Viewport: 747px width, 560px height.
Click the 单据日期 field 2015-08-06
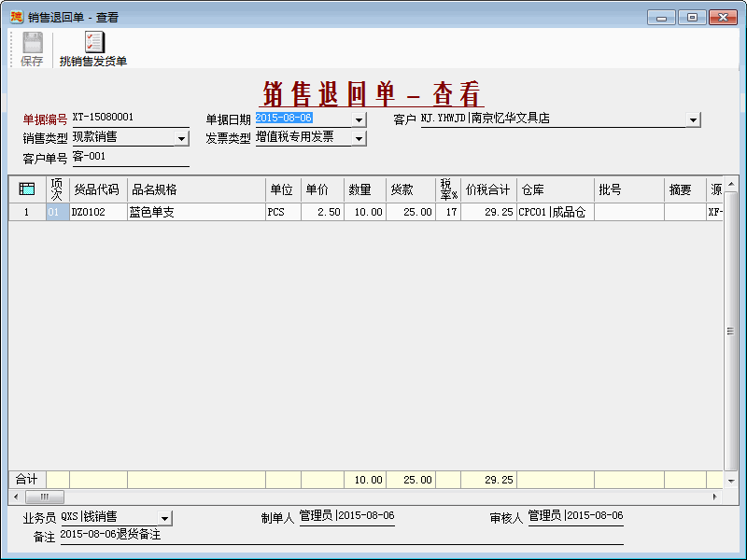point(304,119)
